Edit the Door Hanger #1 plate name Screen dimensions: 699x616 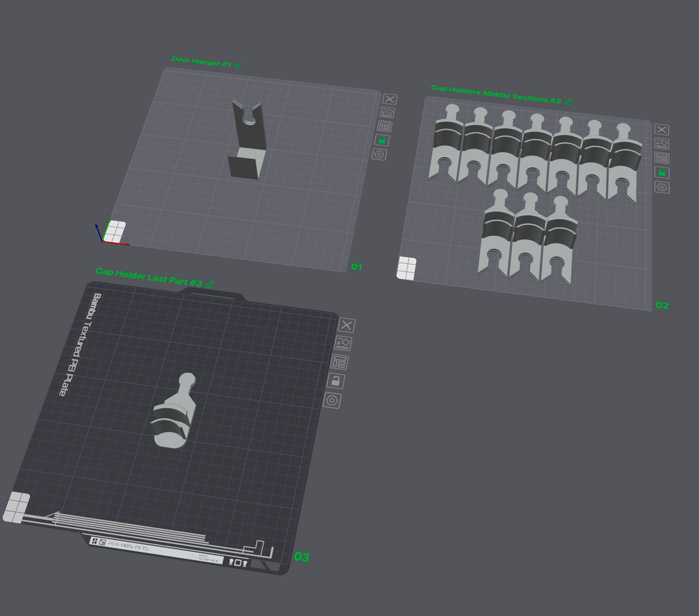tap(238, 65)
